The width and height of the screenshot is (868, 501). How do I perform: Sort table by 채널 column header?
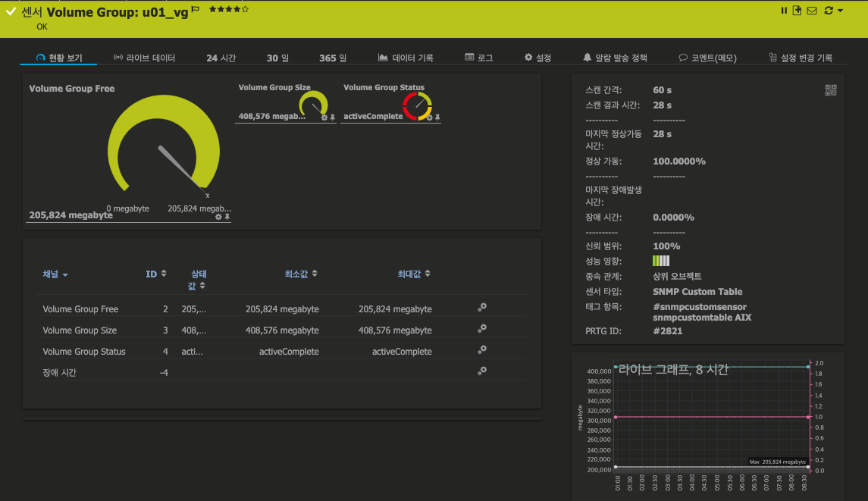pos(55,274)
